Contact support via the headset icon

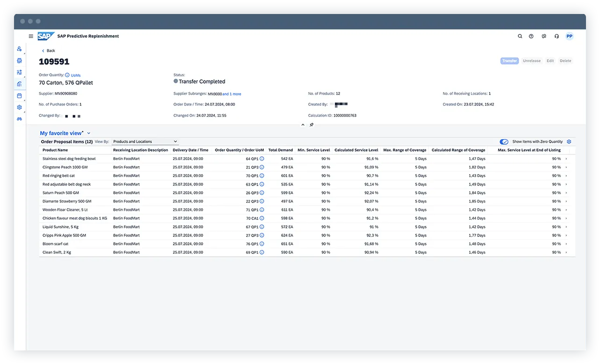tap(556, 36)
